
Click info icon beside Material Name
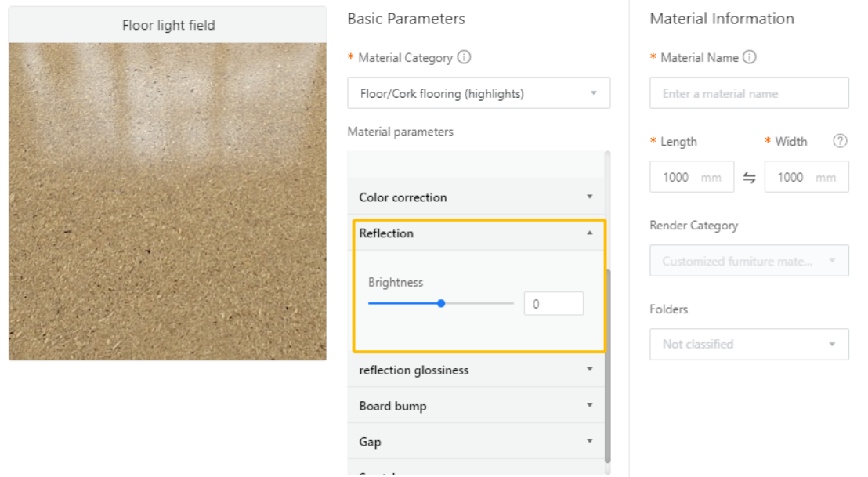pos(750,57)
